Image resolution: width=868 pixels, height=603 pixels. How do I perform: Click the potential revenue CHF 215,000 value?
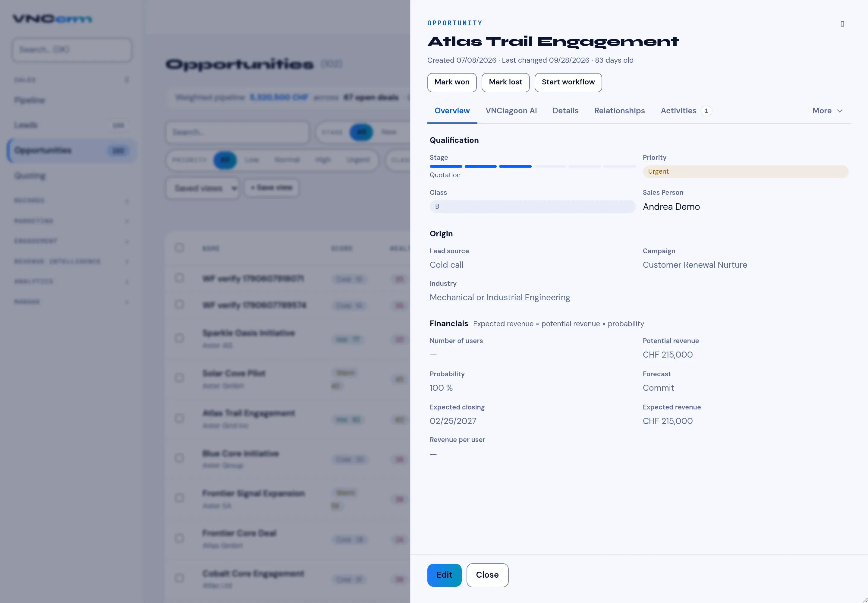tap(668, 355)
